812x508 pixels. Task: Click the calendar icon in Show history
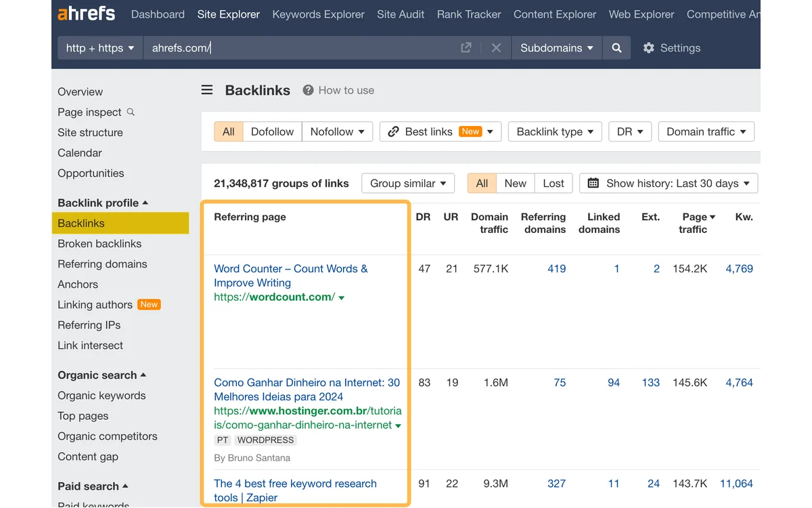tap(593, 183)
